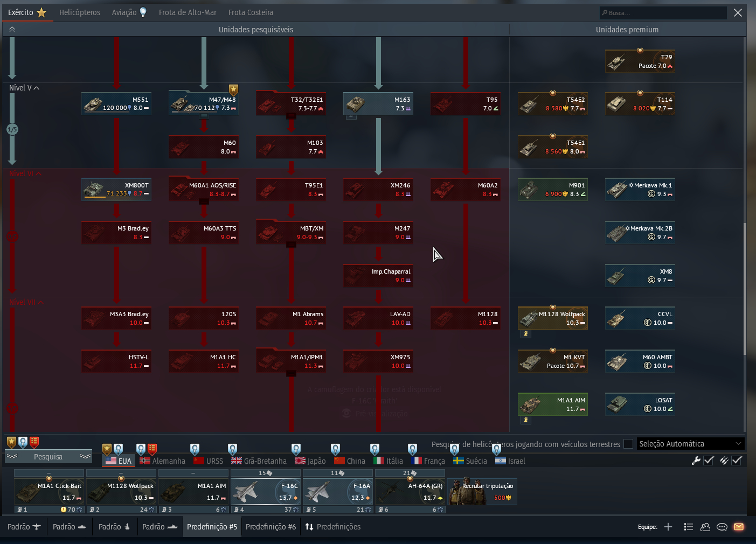
Task: Expand the M47/M48 vehicle group
Action: pyautogui.click(x=204, y=103)
